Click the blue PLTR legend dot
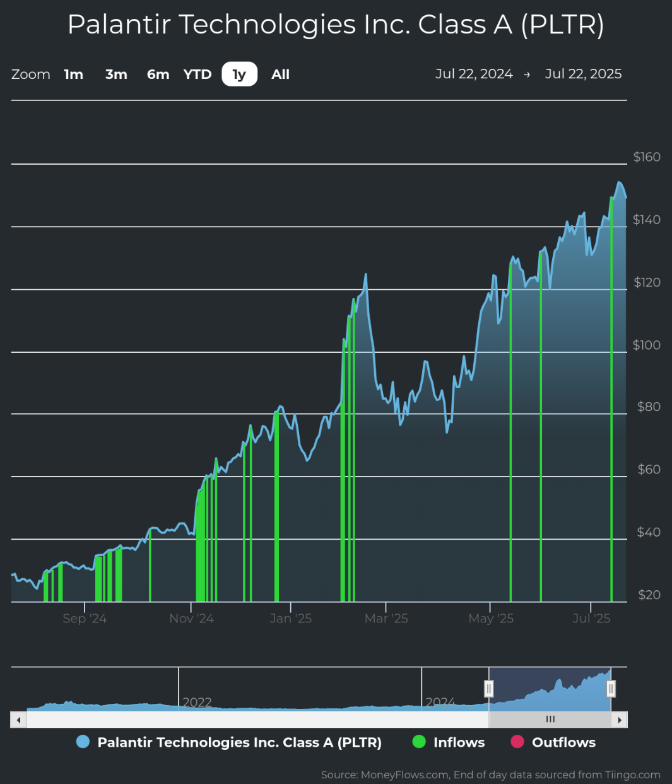Screen dimensions: 672x784 [x=83, y=742]
